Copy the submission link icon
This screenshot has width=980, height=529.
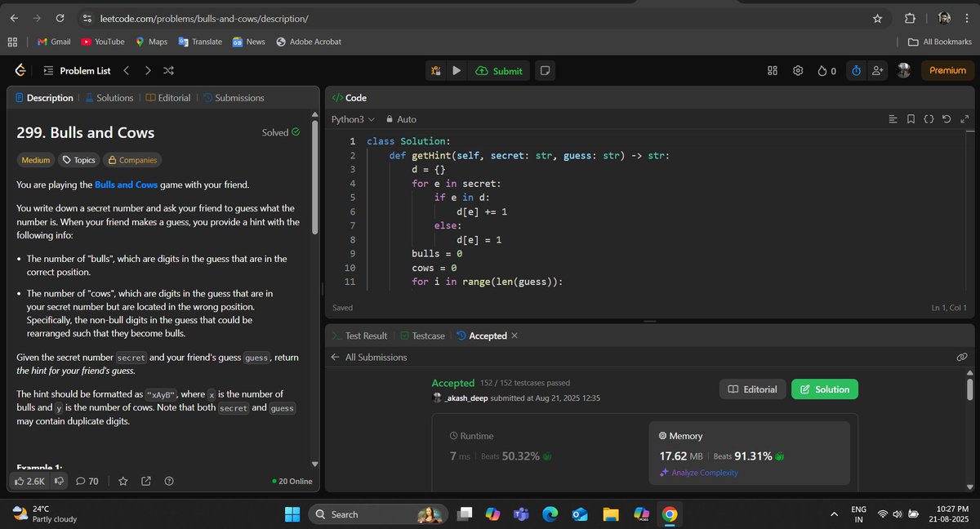962,357
